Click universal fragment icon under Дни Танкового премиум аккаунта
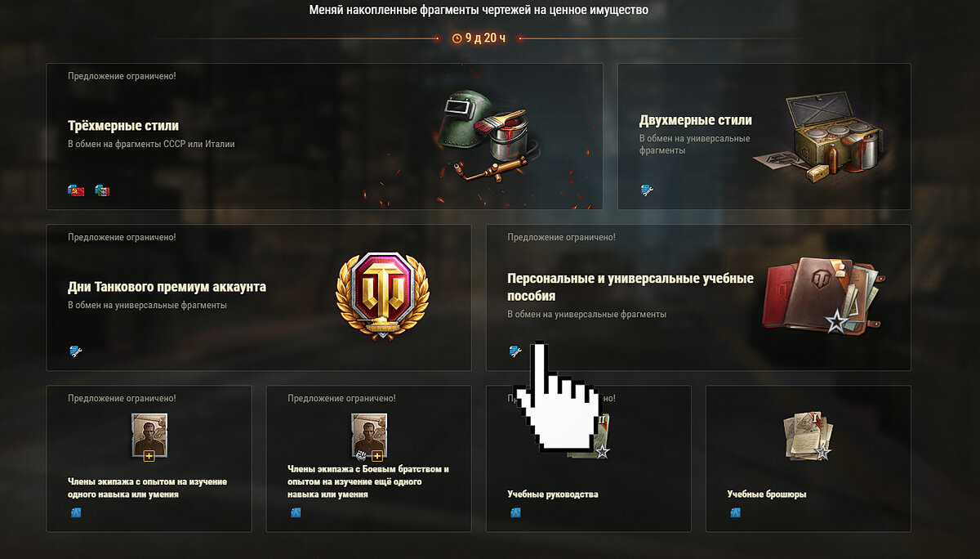Viewport: 980px width, 559px height. click(75, 351)
